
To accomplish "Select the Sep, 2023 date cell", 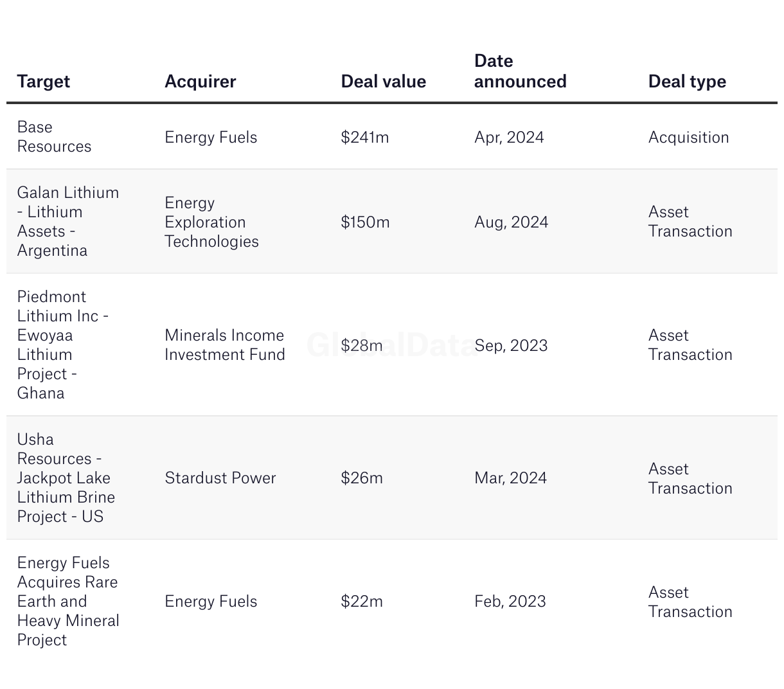I will (x=511, y=346).
